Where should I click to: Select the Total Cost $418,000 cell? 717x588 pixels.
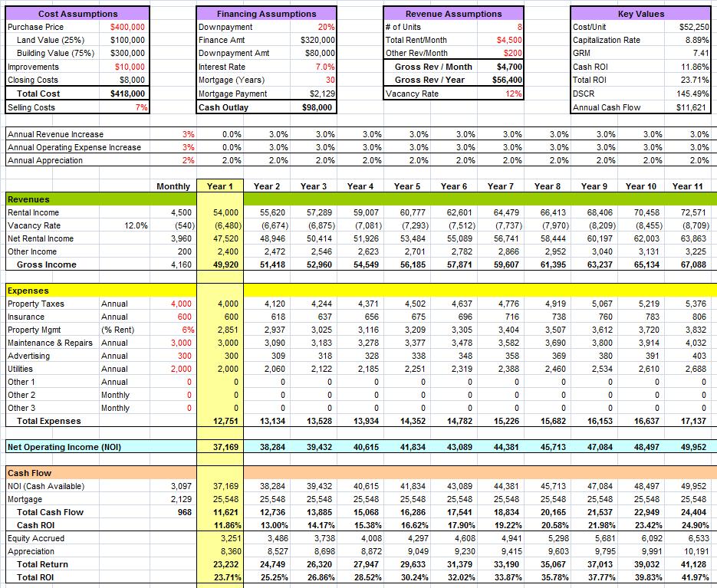point(127,94)
